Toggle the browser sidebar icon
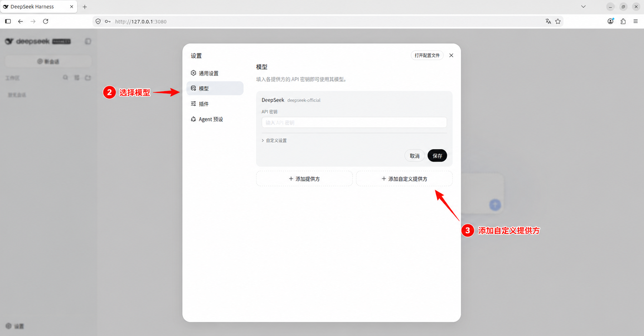Screen dimensions: 644x336 point(8,22)
